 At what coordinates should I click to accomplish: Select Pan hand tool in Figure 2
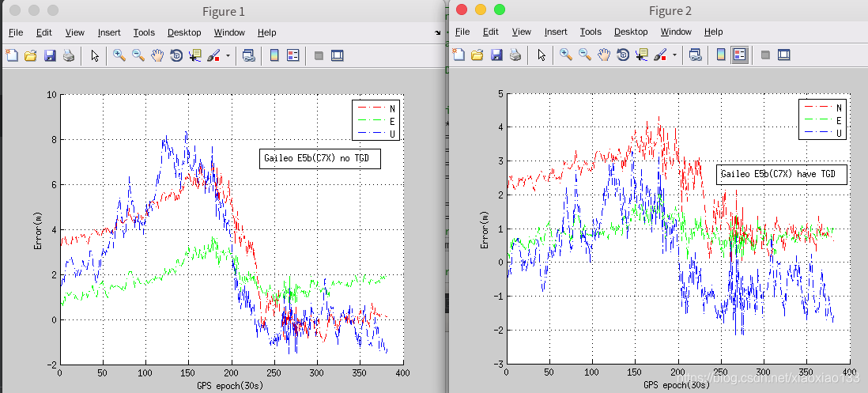click(604, 55)
